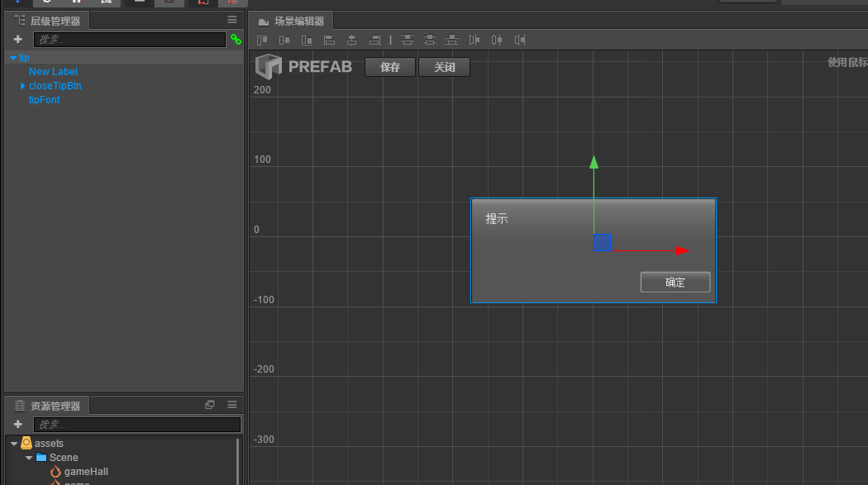Collapse the Scene folder arrow
Image resolution: width=868 pixels, height=485 pixels.
point(29,458)
